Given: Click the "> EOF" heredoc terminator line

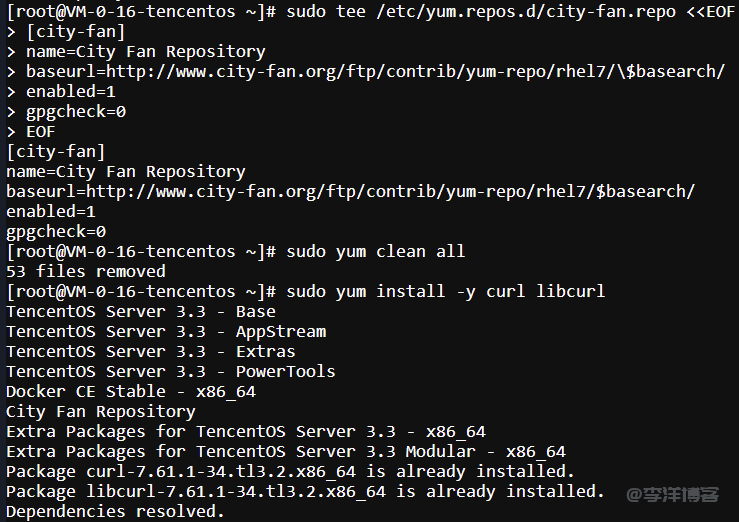Looking at the screenshot, I should click(x=31, y=131).
